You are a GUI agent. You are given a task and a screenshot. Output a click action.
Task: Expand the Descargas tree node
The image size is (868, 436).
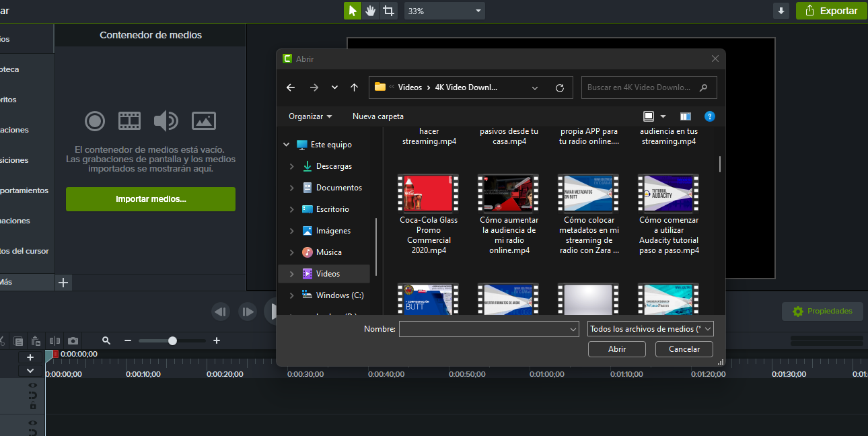pos(291,166)
